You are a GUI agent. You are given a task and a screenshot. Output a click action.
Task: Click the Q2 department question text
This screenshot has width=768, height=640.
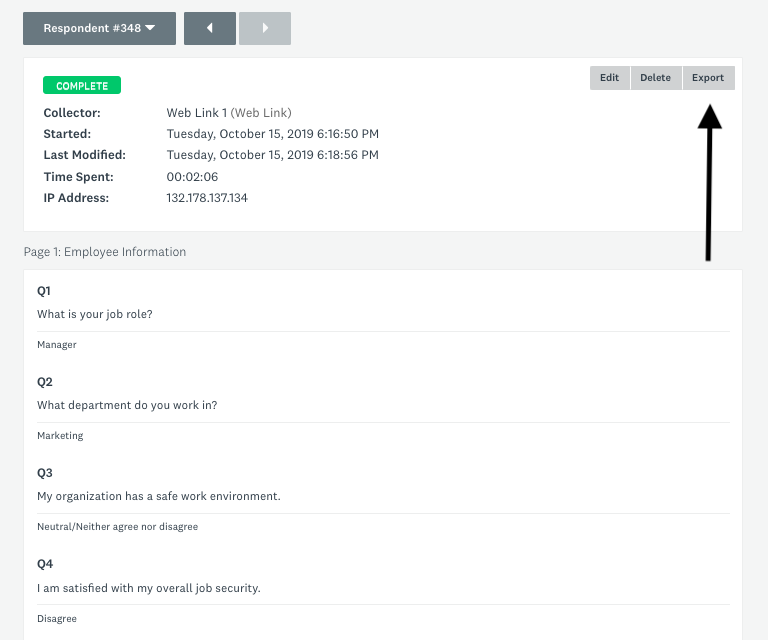point(127,405)
